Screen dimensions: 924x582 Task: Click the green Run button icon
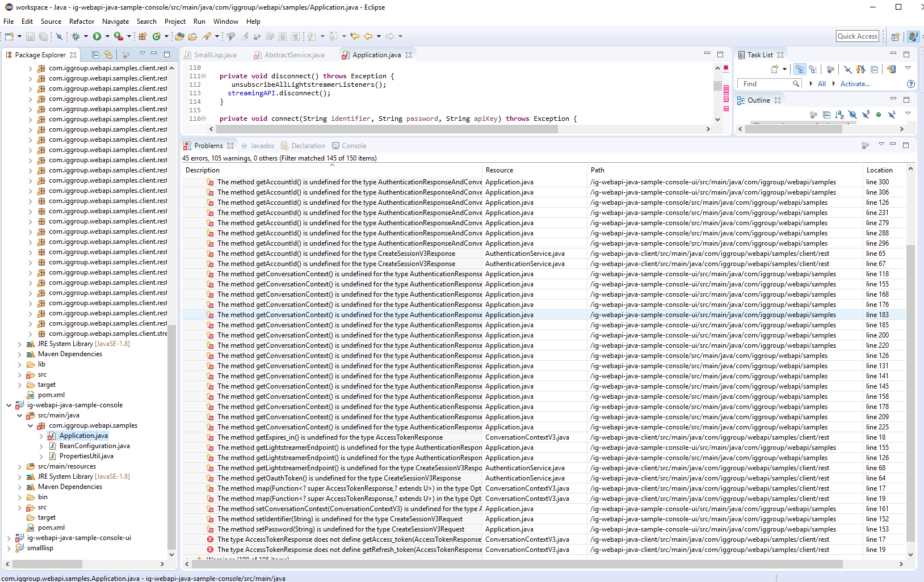click(97, 36)
